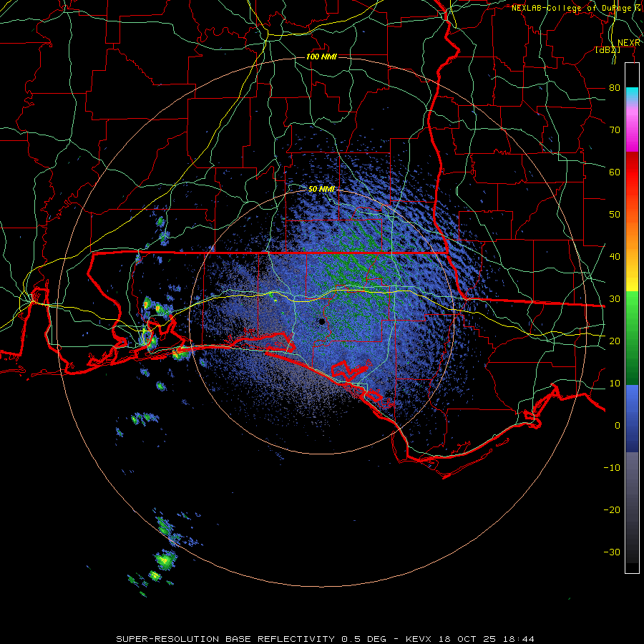Click the -30 value on the dBZ scale

(x=612, y=552)
